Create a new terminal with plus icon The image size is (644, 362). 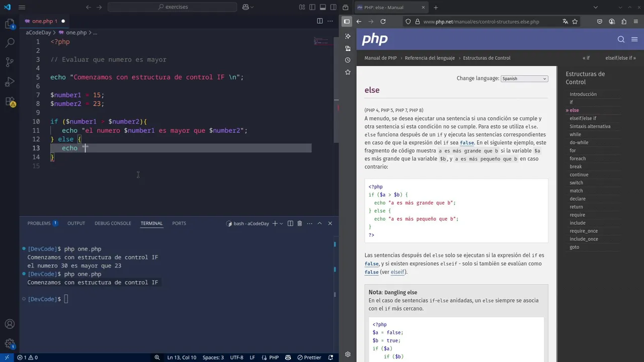275,223
